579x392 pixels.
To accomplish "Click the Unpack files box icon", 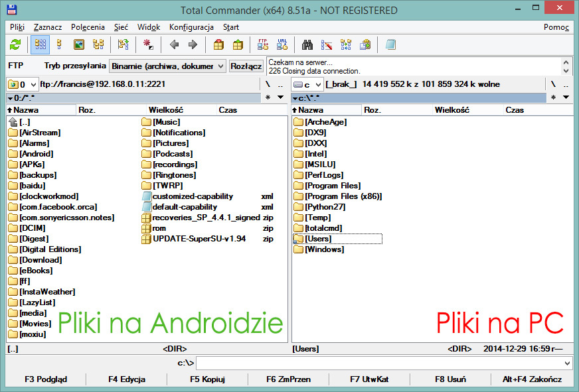I will pyautogui.click(x=238, y=44).
